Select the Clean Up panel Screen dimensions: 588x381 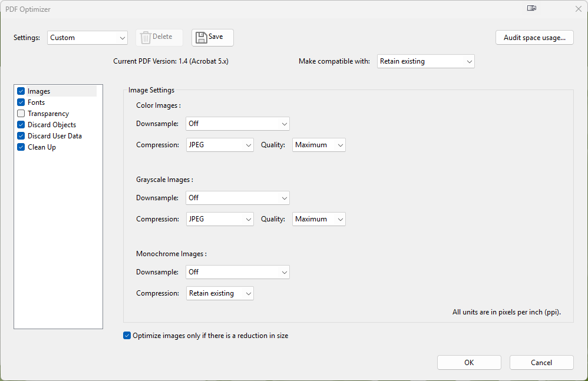(42, 147)
